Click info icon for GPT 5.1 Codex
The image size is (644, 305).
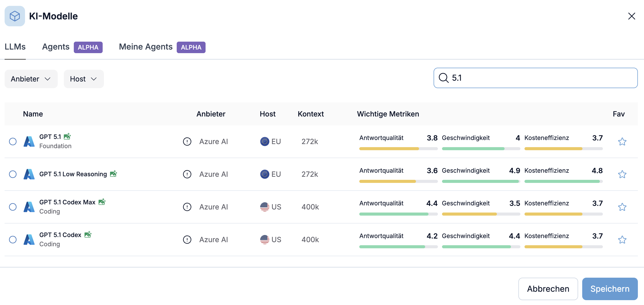coord(187,240)
